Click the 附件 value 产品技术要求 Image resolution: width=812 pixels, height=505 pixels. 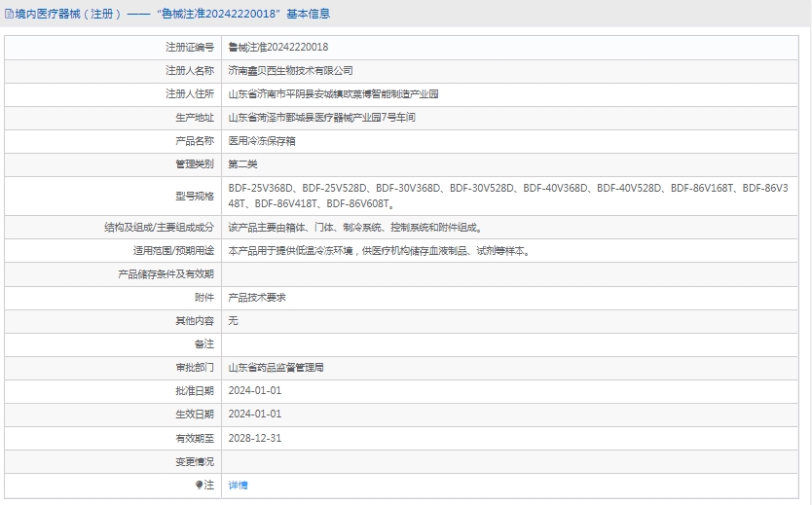click(257, 297)
